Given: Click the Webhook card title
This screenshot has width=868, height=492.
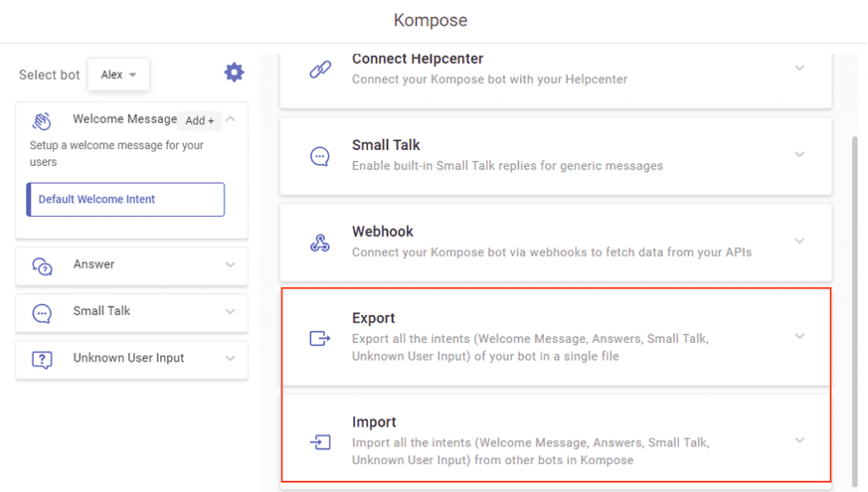Looking at the screenshot, I should click(382, 232).
